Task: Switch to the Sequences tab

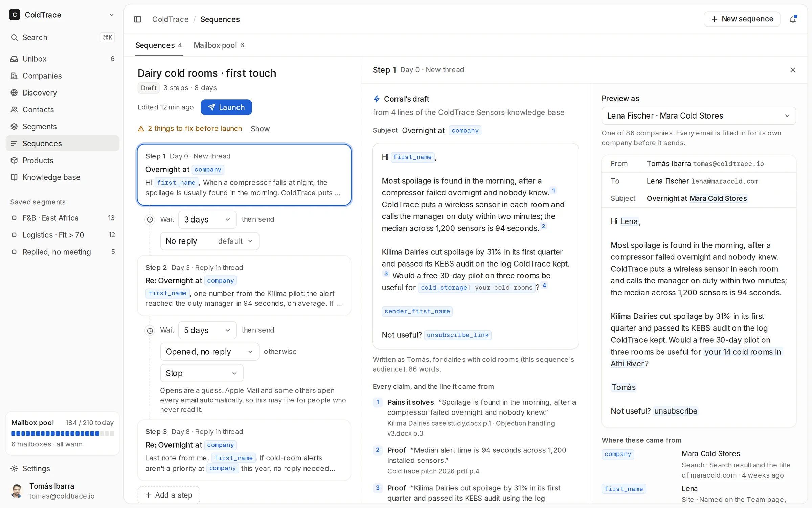Action: pos(159,45)
